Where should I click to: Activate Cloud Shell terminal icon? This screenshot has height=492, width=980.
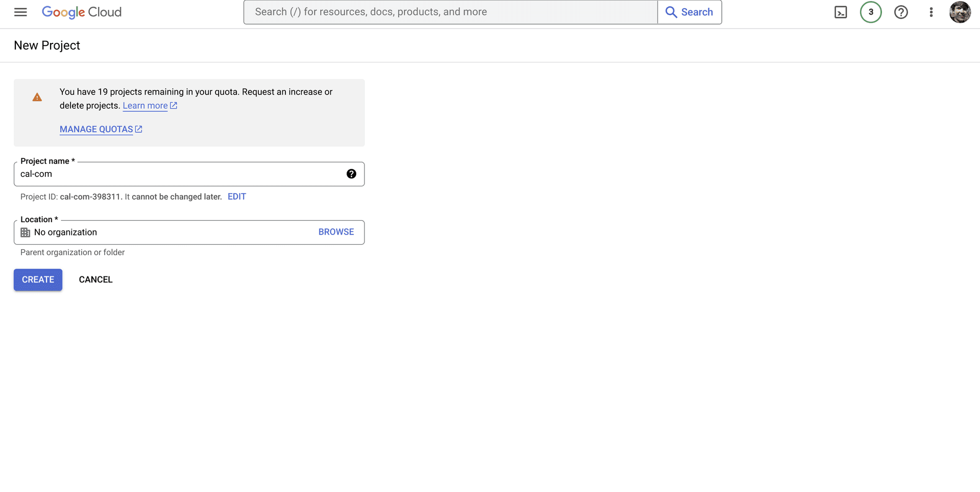click(x=841, y=12)
